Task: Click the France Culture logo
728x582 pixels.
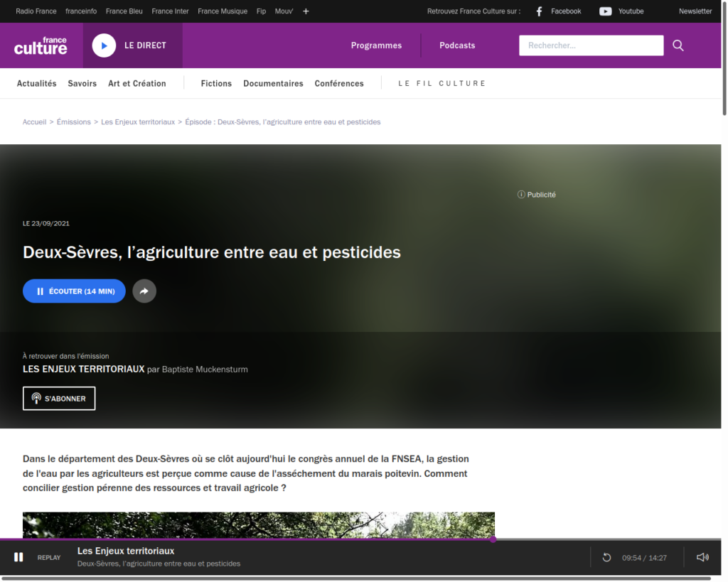Action: point(41,45)
